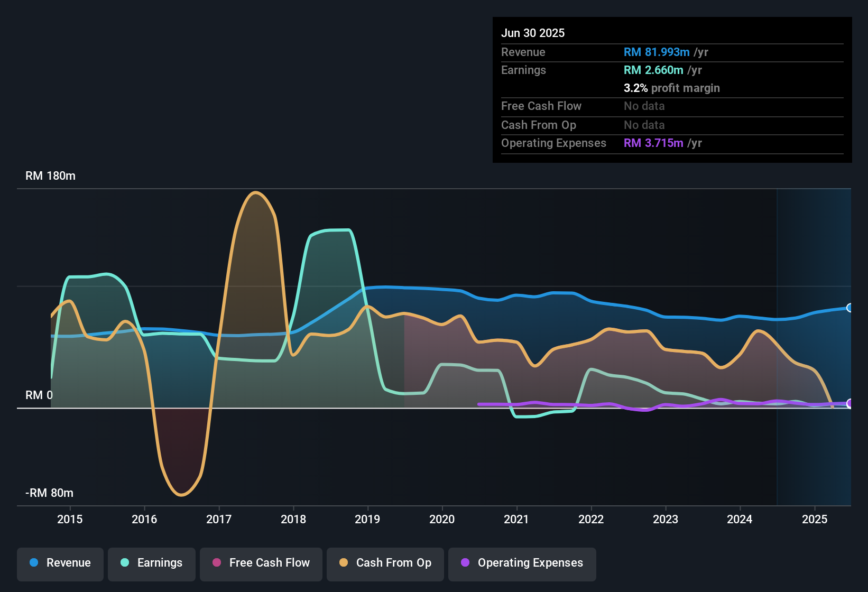Expand the Cash From Op legend item
Screen dimensions: 868x592
[x=385, y=563]
